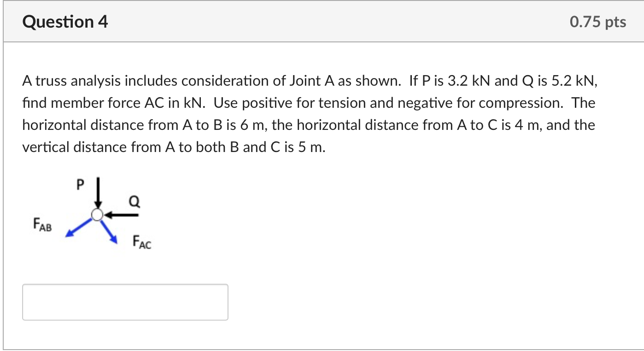Image resolution: width=644 pixels, height=351 pixels.
Task: Click the Q label on the diagram
Action: pyautogui.click(x=134, y=201)
